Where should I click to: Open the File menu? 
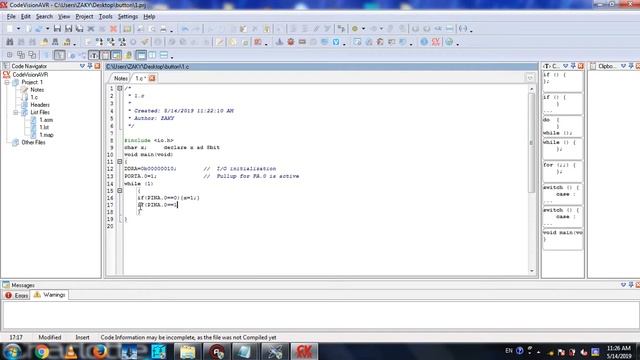point(11,17)
